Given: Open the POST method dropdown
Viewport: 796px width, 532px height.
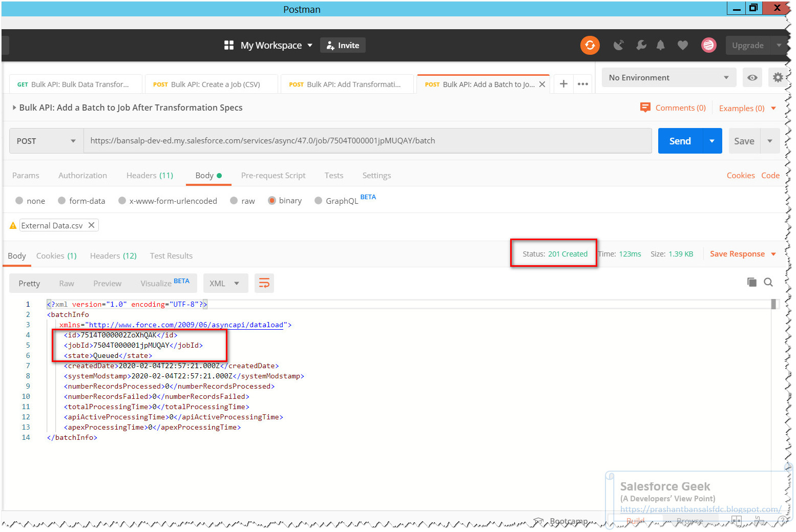Looking at the screenshot, I should 46,141.
